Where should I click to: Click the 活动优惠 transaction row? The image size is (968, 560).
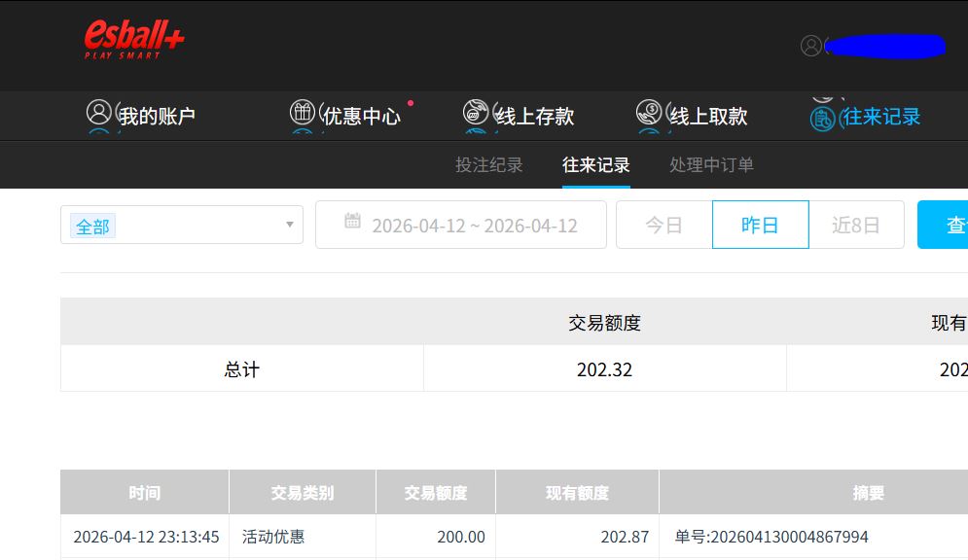272,537
